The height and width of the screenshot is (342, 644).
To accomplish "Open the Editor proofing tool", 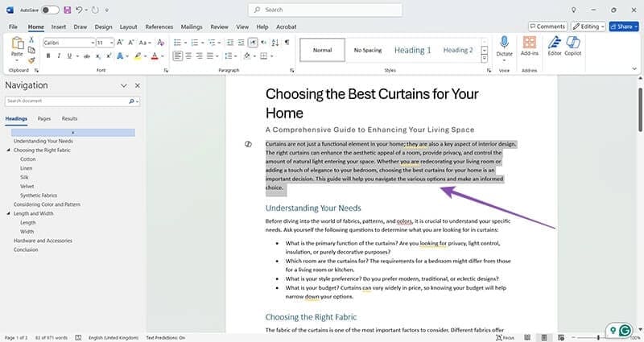I will pyautogui.click(x=554, y=47).
